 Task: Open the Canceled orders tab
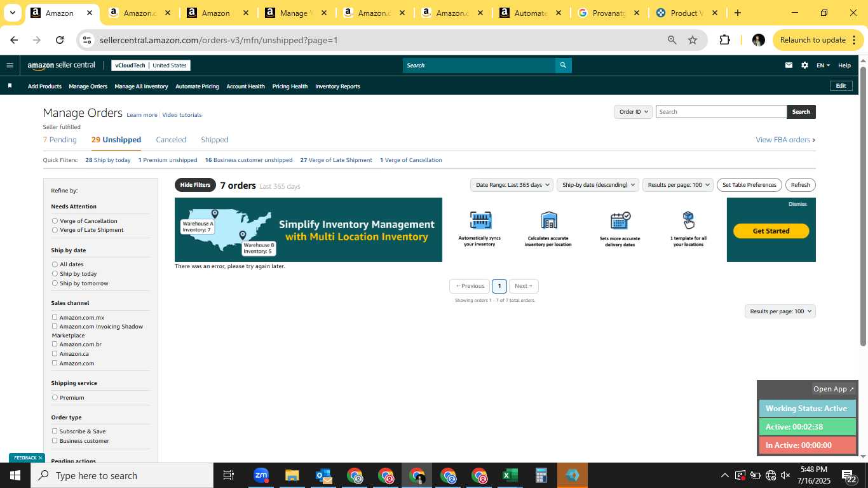(171, 140)
